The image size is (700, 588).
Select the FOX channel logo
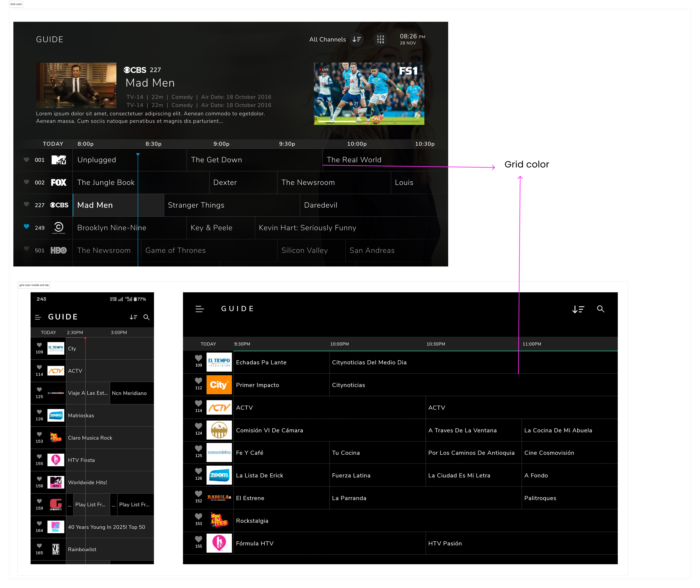[59, 182]
